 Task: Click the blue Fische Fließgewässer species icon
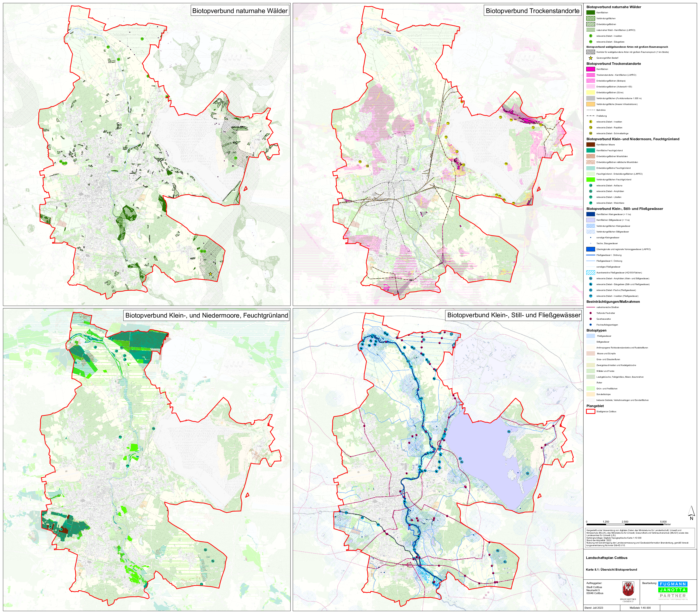click(591, 290)
